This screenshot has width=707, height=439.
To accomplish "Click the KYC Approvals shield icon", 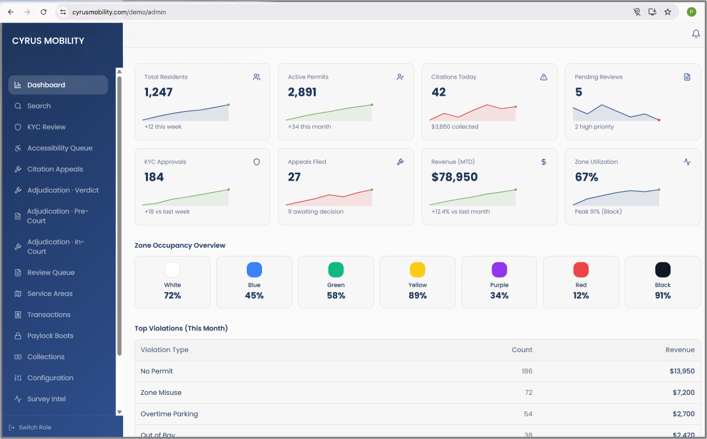I will [257, 162].
